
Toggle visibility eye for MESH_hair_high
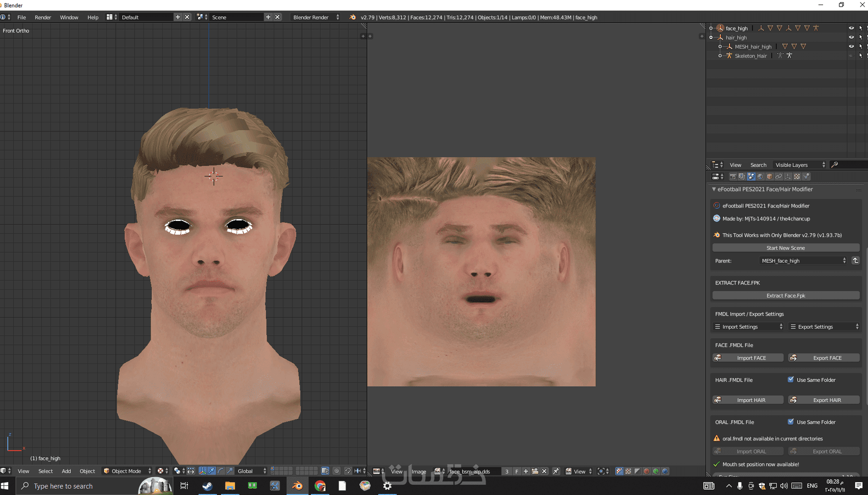851,46
